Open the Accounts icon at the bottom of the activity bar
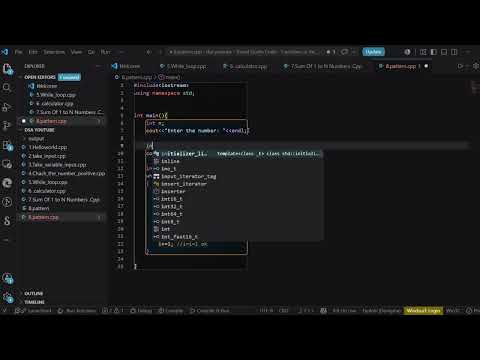The height and width of the screenshot is (360, 480). (x=7, y=278)
